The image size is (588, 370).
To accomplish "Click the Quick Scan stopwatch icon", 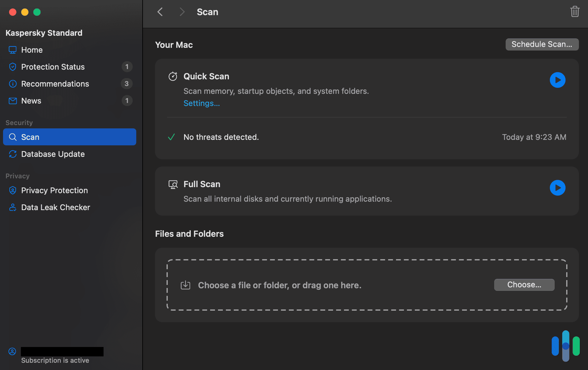I will coord(173,76).
